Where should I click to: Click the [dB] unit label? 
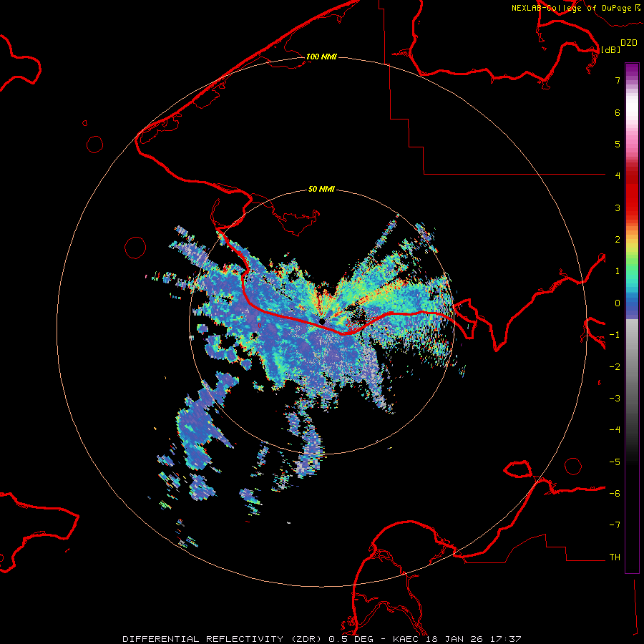click(610, 49)
